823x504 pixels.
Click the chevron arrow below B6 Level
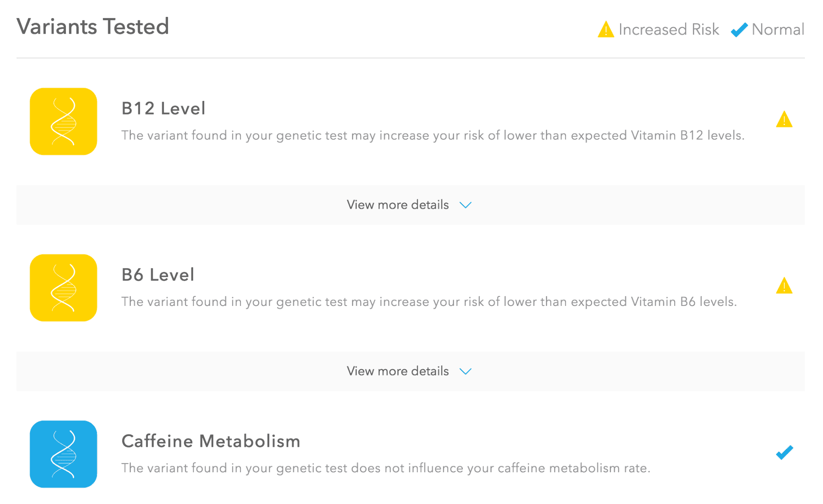click(x=465, y=371)
